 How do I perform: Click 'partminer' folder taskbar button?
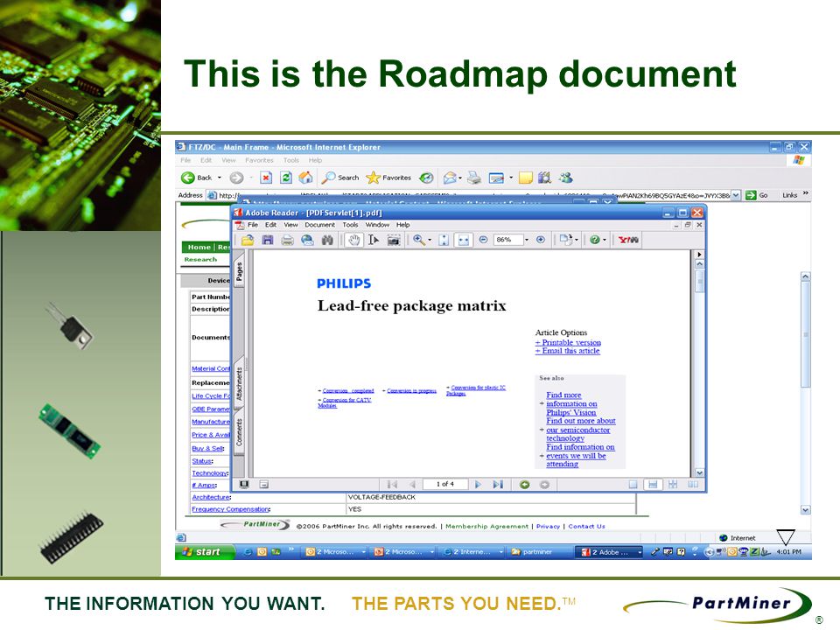[537, 551]
